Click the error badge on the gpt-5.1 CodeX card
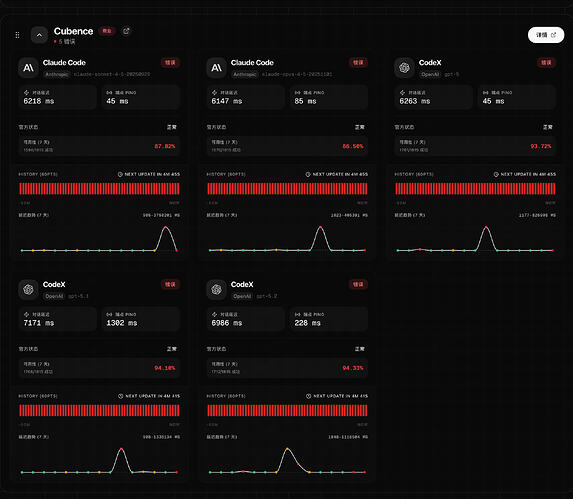The image size is (573, 499). pyautogui.click(x=170, y=285)
